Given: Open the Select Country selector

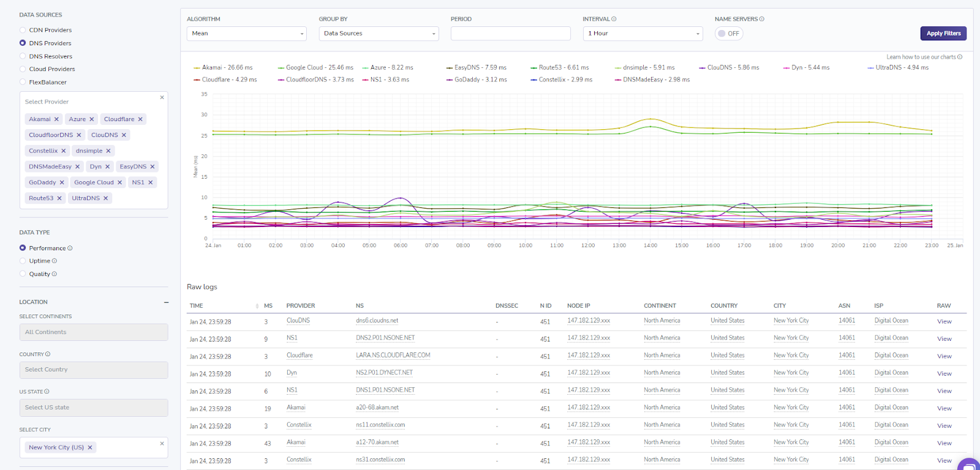Looking at the screenshot, I should (94, 370).
